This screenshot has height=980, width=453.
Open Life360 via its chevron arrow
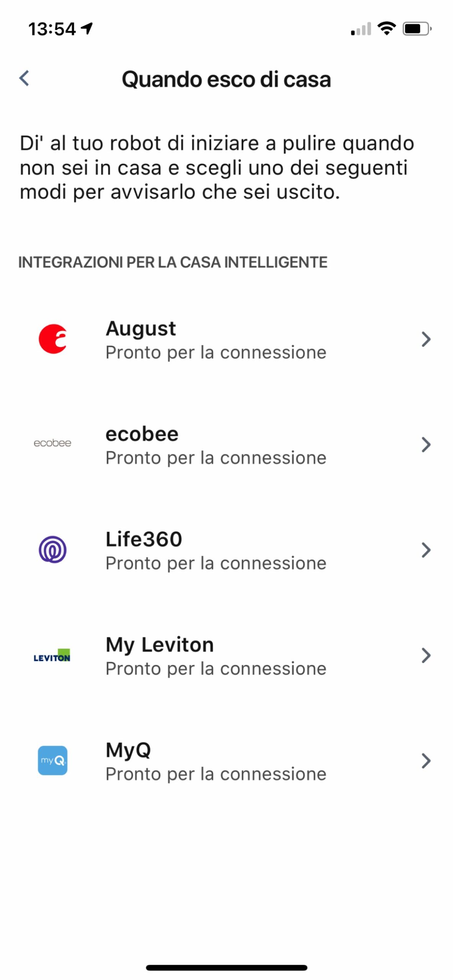[426, 550]
